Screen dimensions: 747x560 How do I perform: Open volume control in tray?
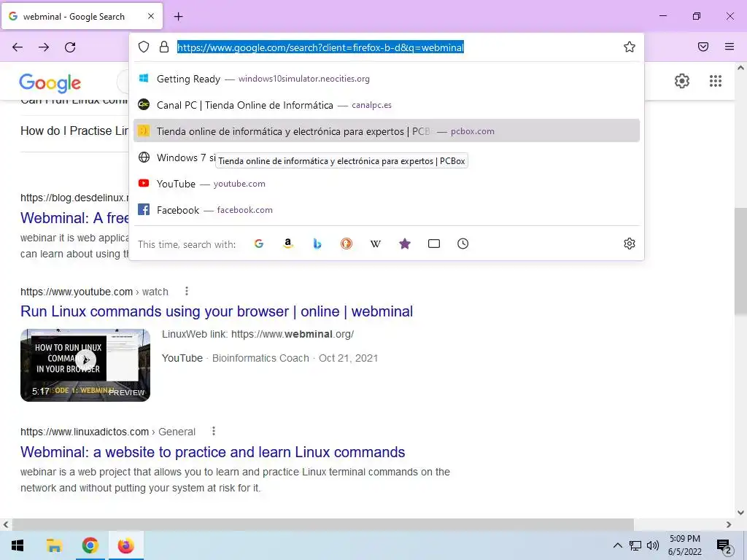pyautogui.click(x=653, y=545)
